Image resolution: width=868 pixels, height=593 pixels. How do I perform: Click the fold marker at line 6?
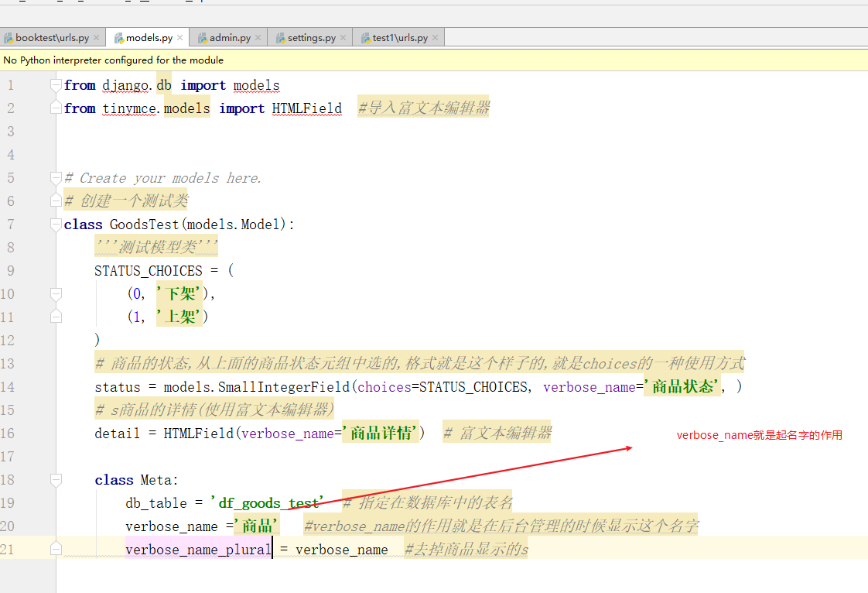(56, 200)
